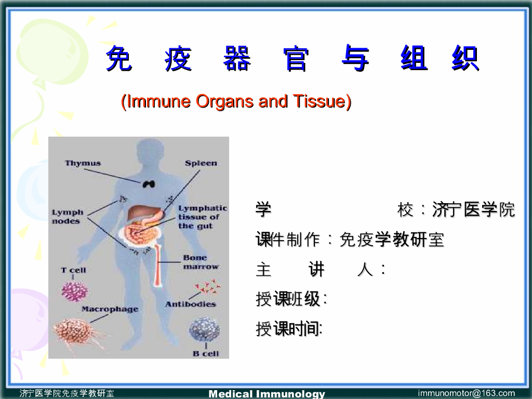The width and height of the screenshot is (532, 399).
Task: Click the blue B cell illustration
Action: pyautogui.click(x=204, y=329)
